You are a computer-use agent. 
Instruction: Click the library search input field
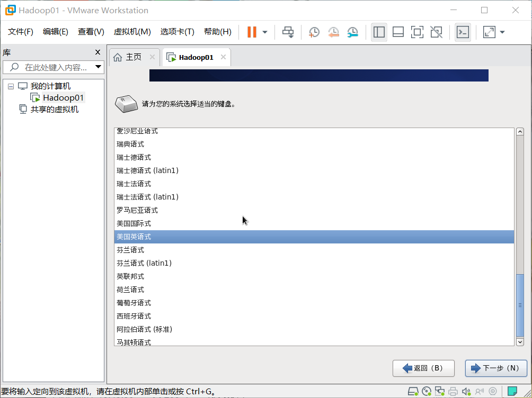(53, 67)
